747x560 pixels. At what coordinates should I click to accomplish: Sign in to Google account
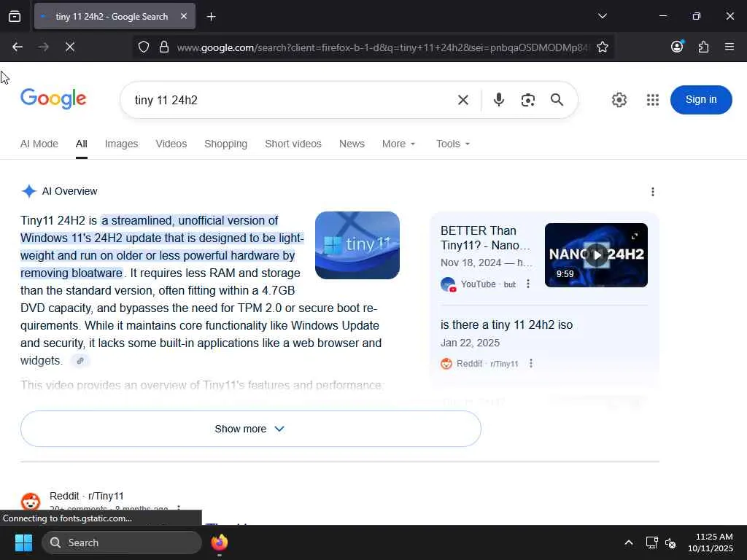[x=701, y=99]
